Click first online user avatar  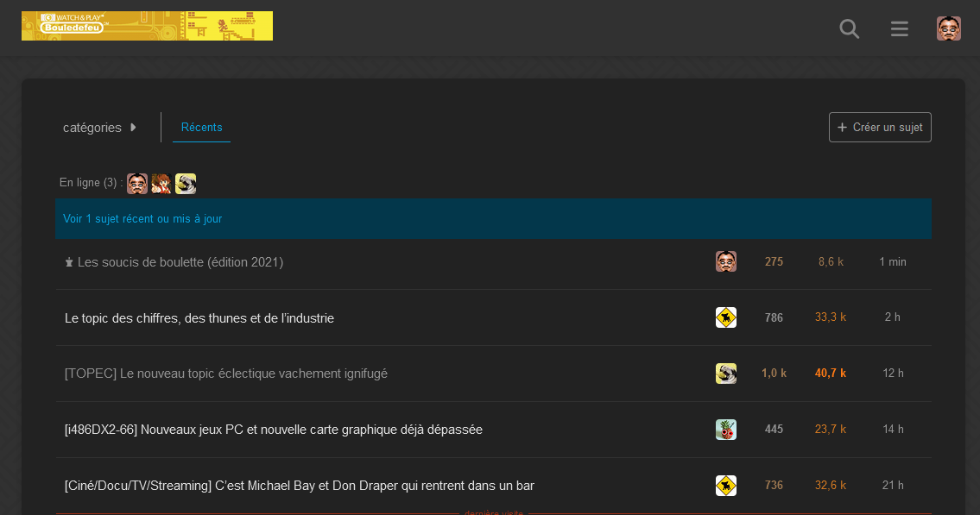[x=137, y=183]
